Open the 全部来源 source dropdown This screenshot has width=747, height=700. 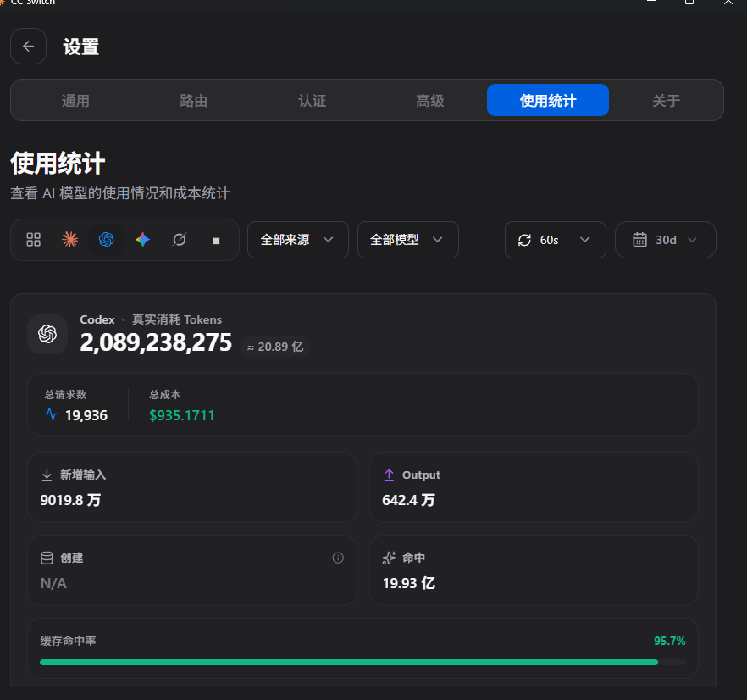(x=298, y=240)
